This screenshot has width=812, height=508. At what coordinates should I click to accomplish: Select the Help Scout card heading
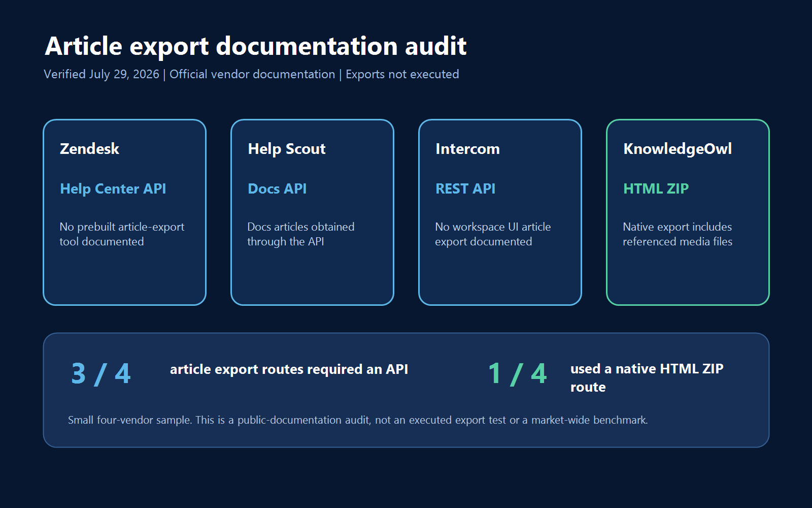pos(286,149)
